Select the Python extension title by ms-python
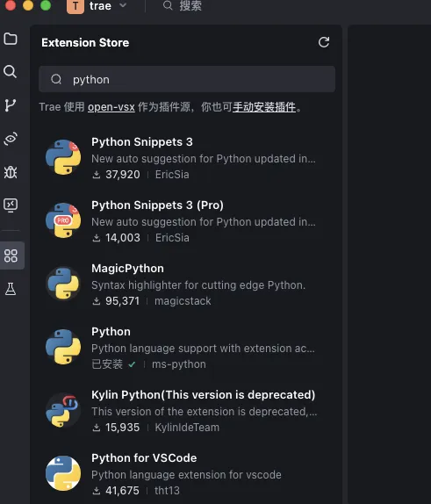The height and width of the screenshot is (504, 431). (111, 331)
